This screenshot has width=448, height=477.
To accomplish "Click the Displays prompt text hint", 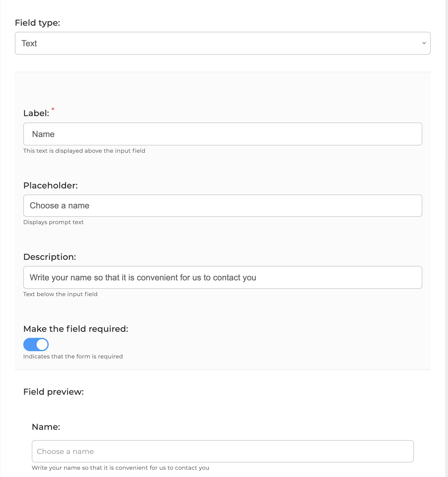I will pyautogui.click(x=54, y=222).
